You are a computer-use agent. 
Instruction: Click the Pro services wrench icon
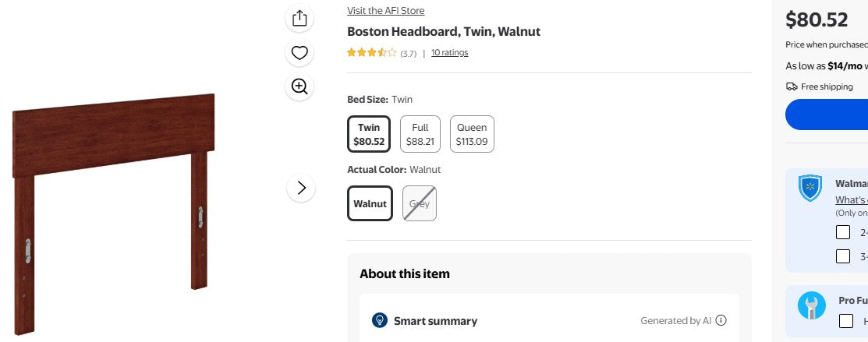point(811,305)
